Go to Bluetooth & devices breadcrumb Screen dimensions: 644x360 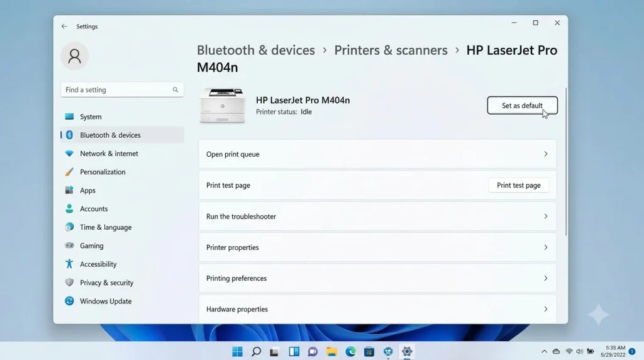coord(256,50)
